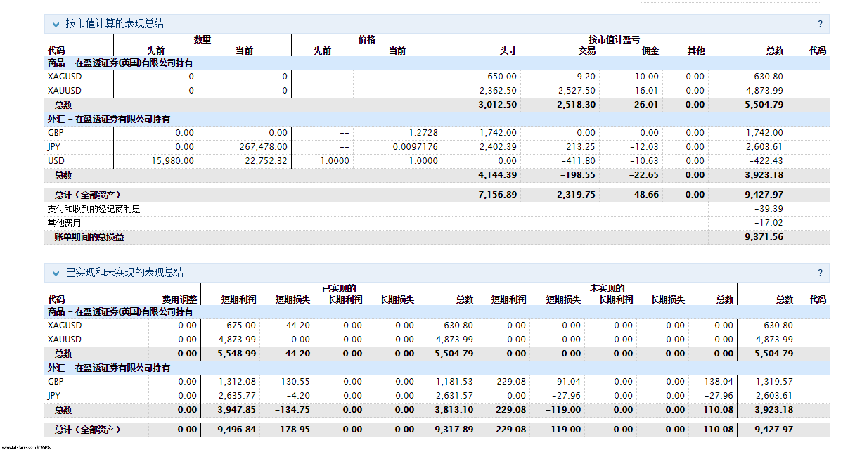The width and height of the screenshot is (868, 451).
Task: Click the 支付和收到的经纪商利息 row label
Action: tap(94, 209)
